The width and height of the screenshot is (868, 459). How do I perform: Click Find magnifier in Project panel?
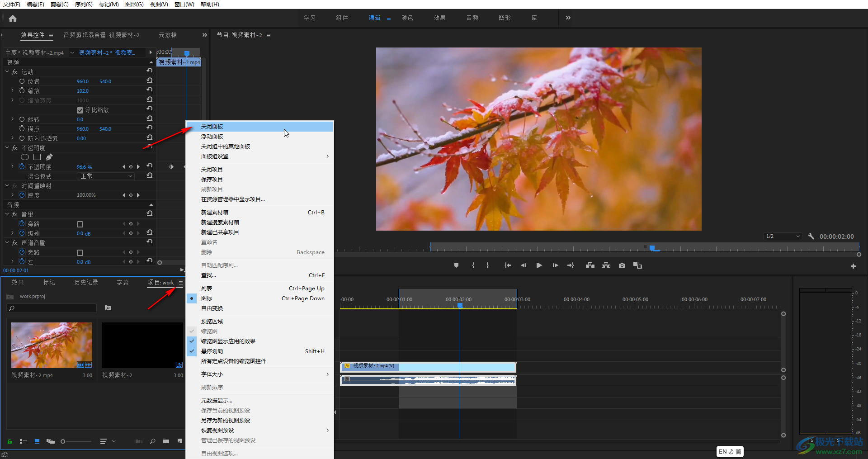point(153,441)
